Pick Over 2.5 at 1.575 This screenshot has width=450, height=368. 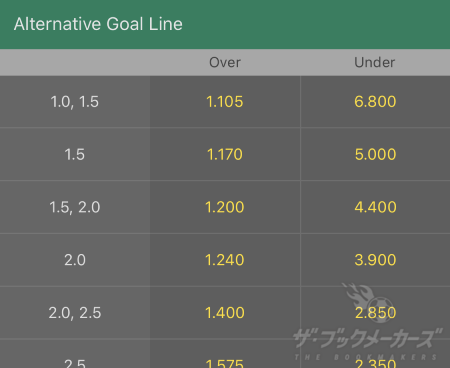coord(225,354)
